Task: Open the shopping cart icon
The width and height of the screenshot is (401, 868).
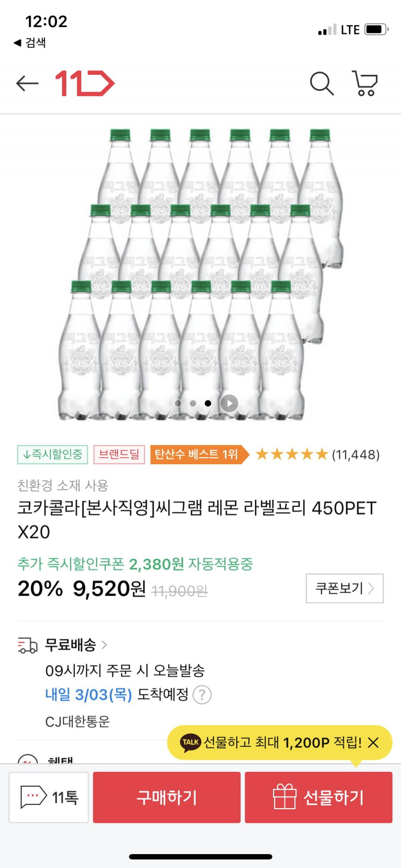Action: pyautogui.click(x=365, y=83)
